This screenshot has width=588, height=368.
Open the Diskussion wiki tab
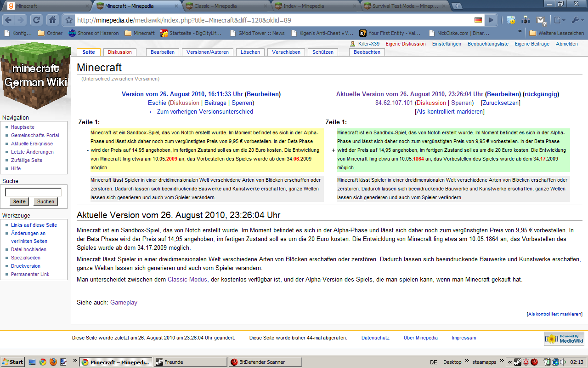[x=120, y=52]
